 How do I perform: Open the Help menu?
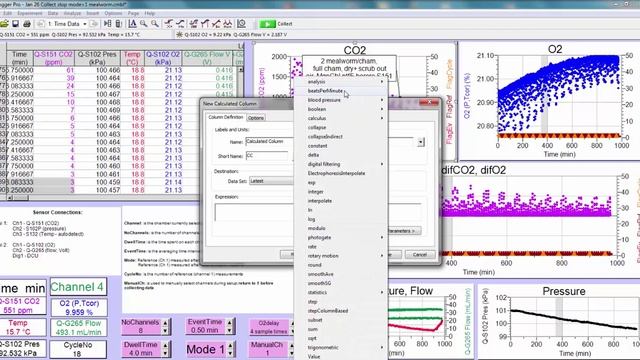click(150, 13)
